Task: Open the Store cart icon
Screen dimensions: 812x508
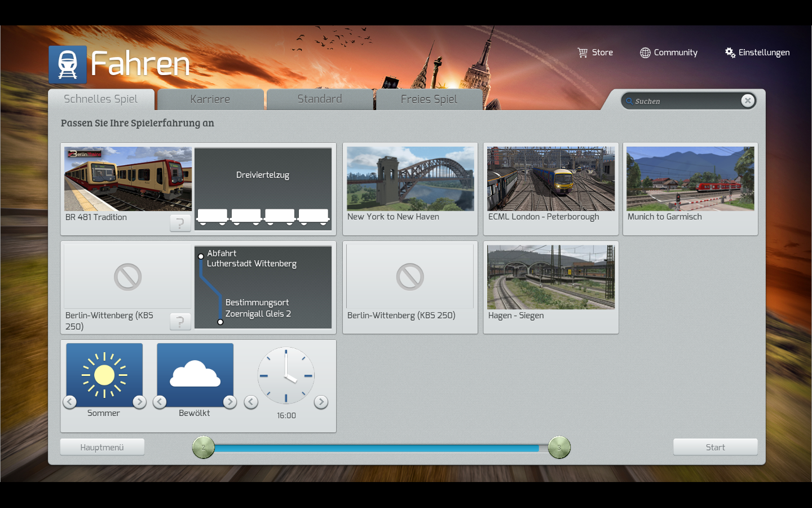Action: (x=582, y=52)
